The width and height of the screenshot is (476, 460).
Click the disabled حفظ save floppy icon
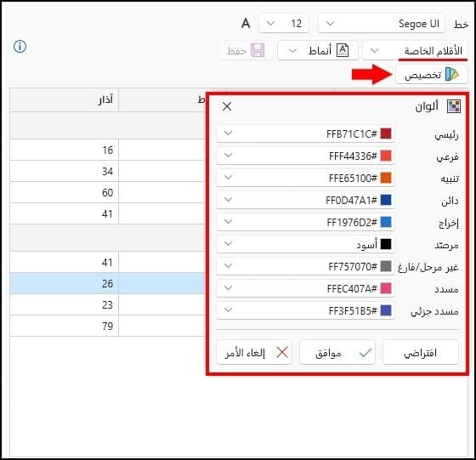[x=258, y=50]
